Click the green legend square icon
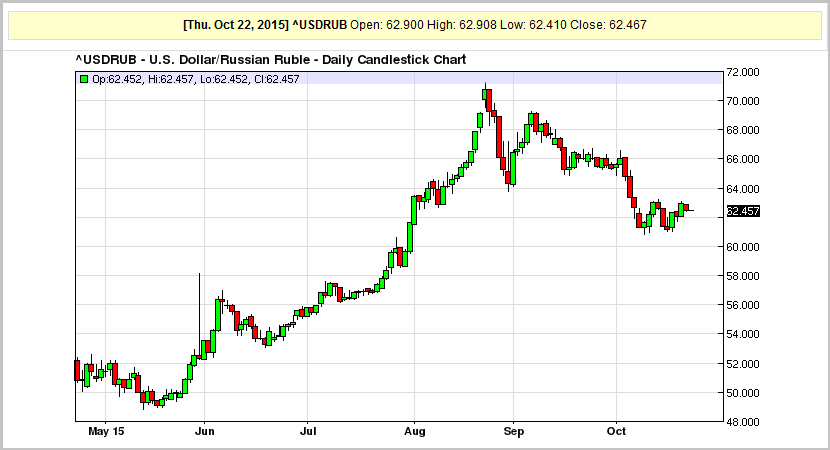The image size is (830, 450). click(84, 79)
